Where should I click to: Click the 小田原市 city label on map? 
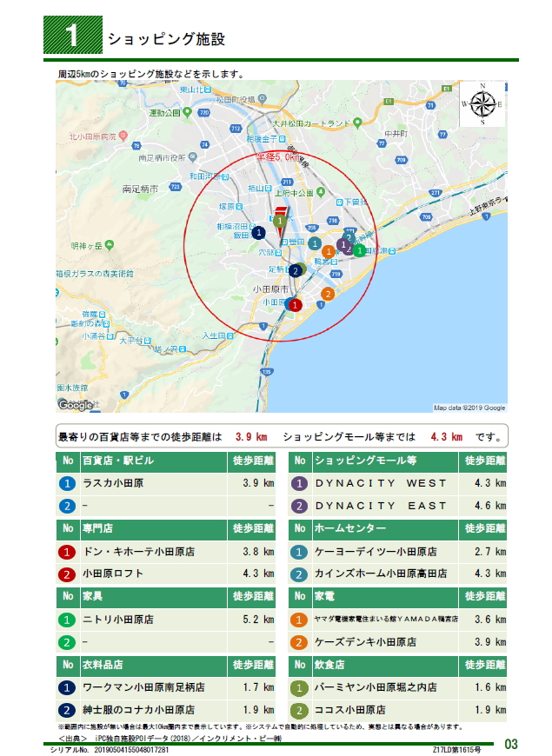[x=270, y=289]
